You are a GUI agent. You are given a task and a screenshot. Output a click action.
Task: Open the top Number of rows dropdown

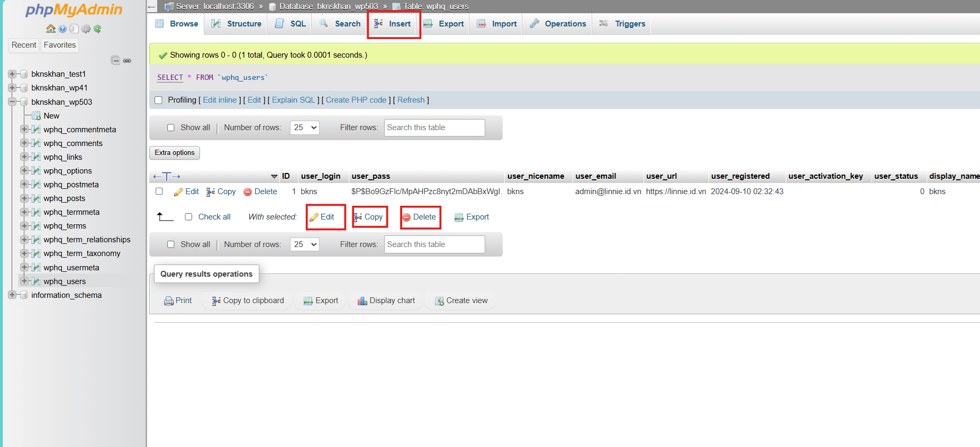click(304, 127)
